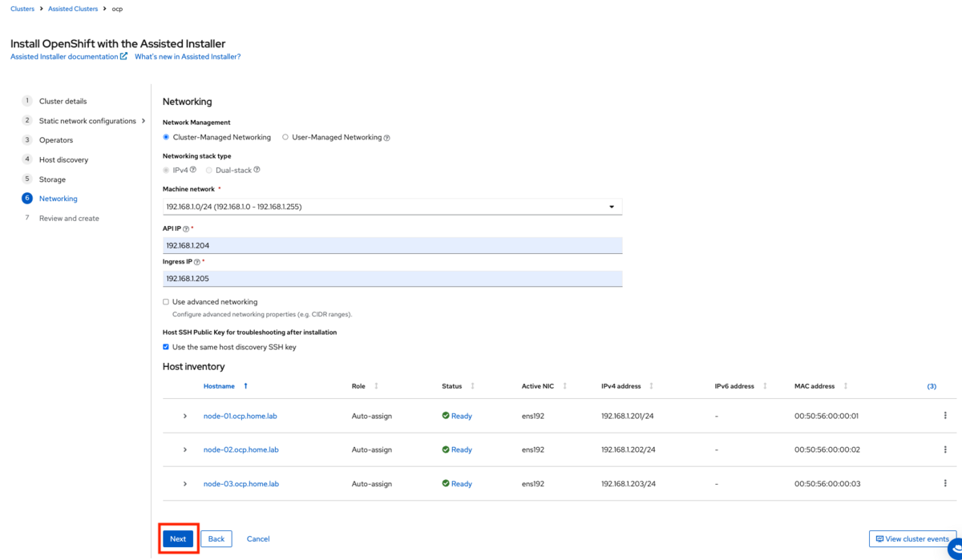The width and height of the screenshot is (962, 560).
Task: Click the Next button
Action: click(x=178, y=539)
